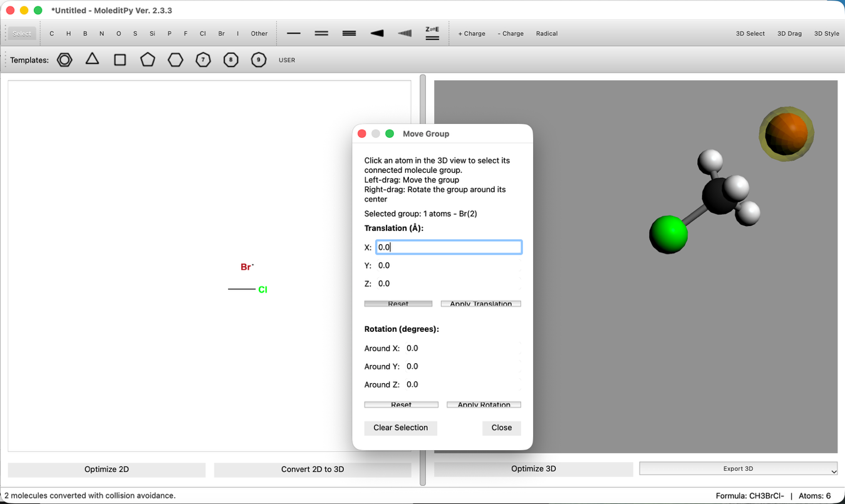Select the solid wedge bond tool
The image size is (845, 504).
377,34
